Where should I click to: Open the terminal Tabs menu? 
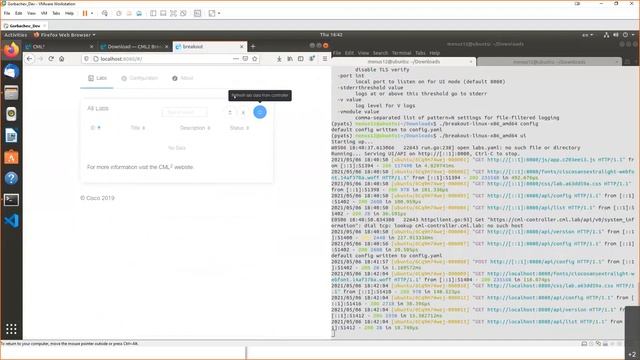point(420,53)
